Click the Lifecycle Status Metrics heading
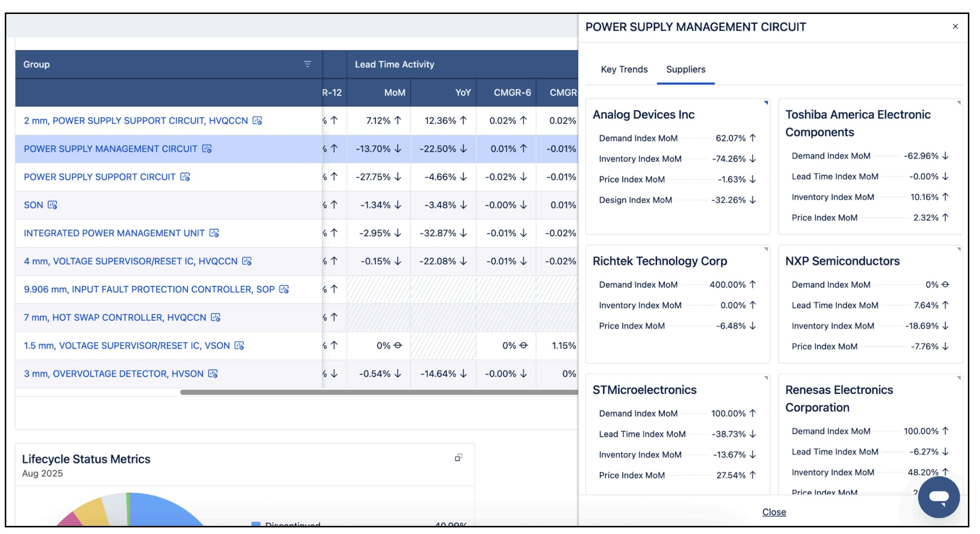 tap(86, 459)
